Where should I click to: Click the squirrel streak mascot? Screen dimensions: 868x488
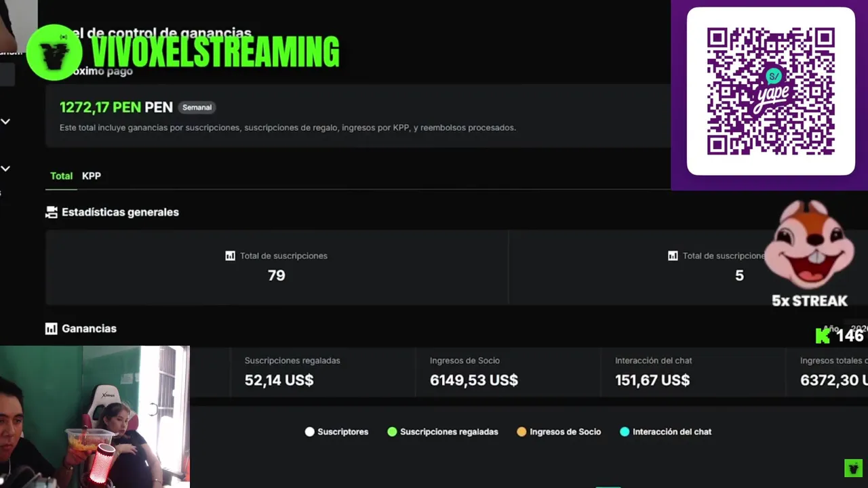coord(810,244)
